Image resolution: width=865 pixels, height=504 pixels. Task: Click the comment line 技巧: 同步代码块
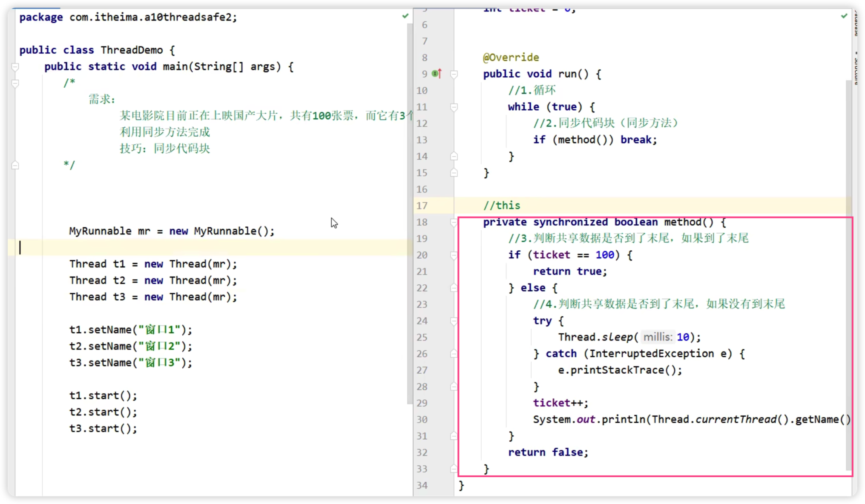click(x=165, y=149)
